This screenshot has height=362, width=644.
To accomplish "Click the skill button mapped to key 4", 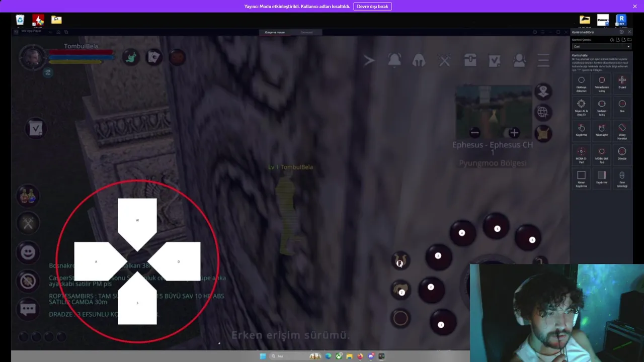I will tap(462, 233).
